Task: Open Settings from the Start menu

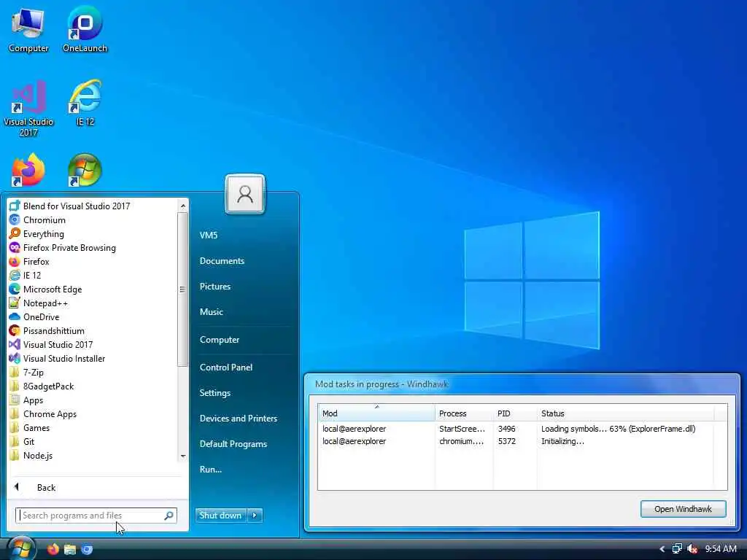Action: 215,393
